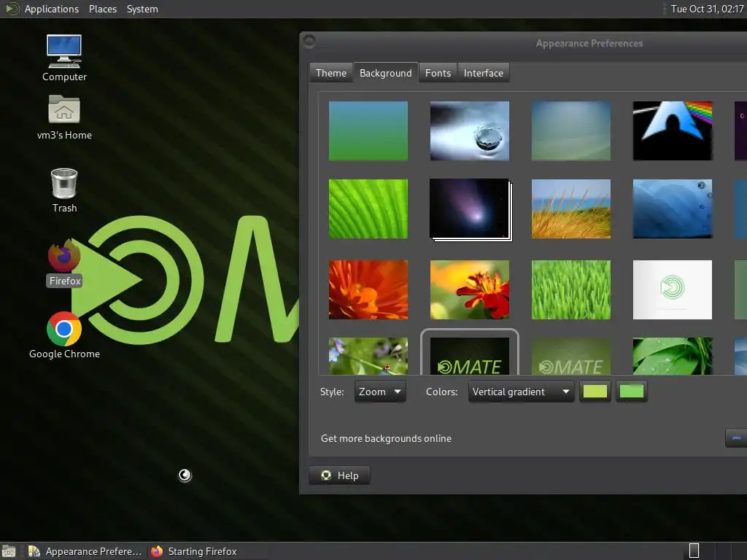Switch to the Fonts tab
The image size is (747, 560).
(x=438, y=73)
